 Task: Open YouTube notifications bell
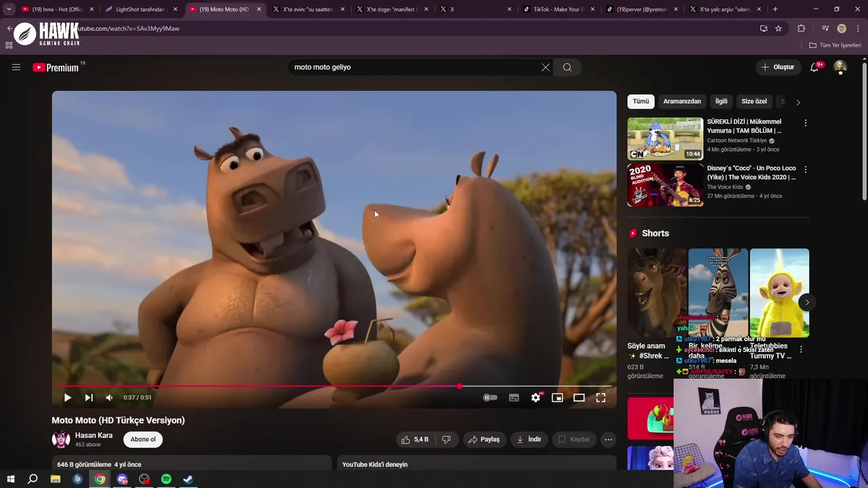(814, 67)
